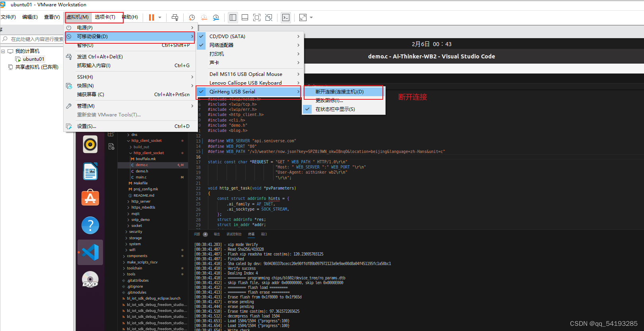Open Ubuntu Software from the dock
This screenshot has width=644, height=331.
tap(90, 198)
